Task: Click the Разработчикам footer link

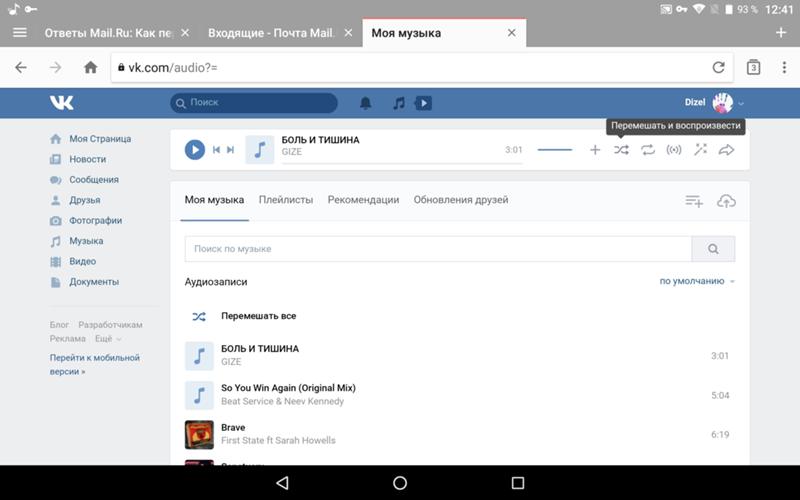Action: click(x=110, y=325)
